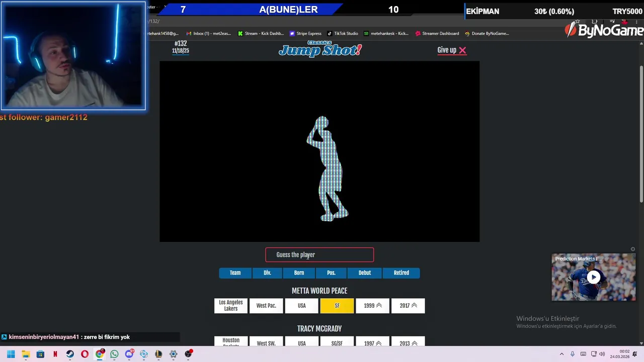
Task: Click USA cell in Metta World Peace row
Action: [x=302, y=306]
